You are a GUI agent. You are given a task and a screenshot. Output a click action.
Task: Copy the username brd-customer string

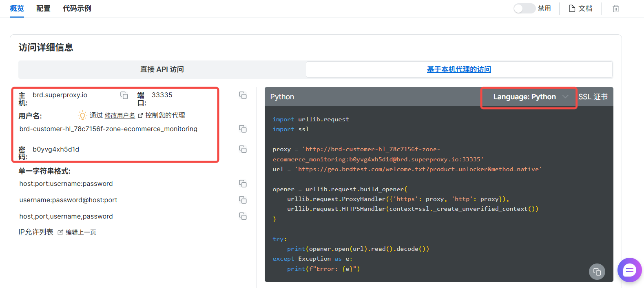pyautogui.click(x=243, y=129)
